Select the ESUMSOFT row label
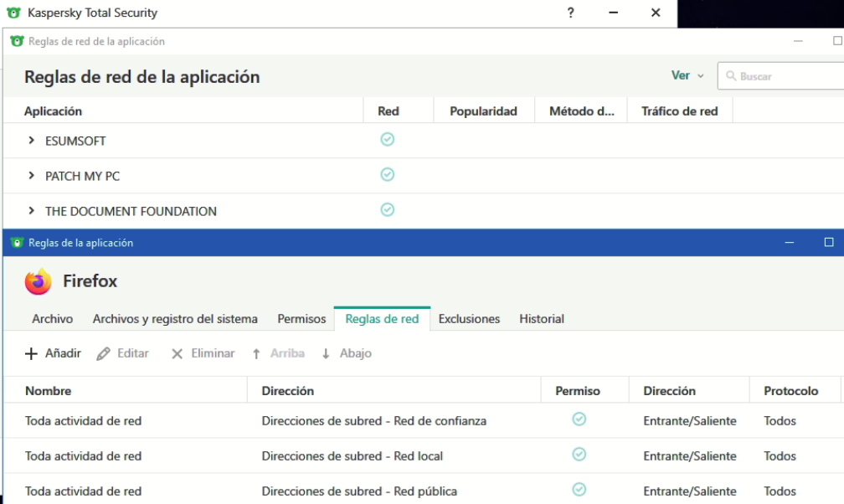Screen dimensions: 844x504 click(x=75, y=141)
